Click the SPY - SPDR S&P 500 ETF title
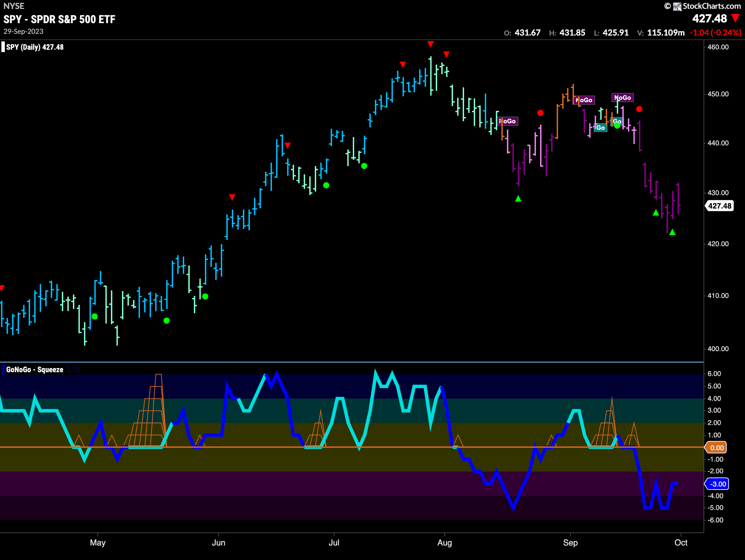The height and width of the screenshot is (560, 745). coord(59,19)
